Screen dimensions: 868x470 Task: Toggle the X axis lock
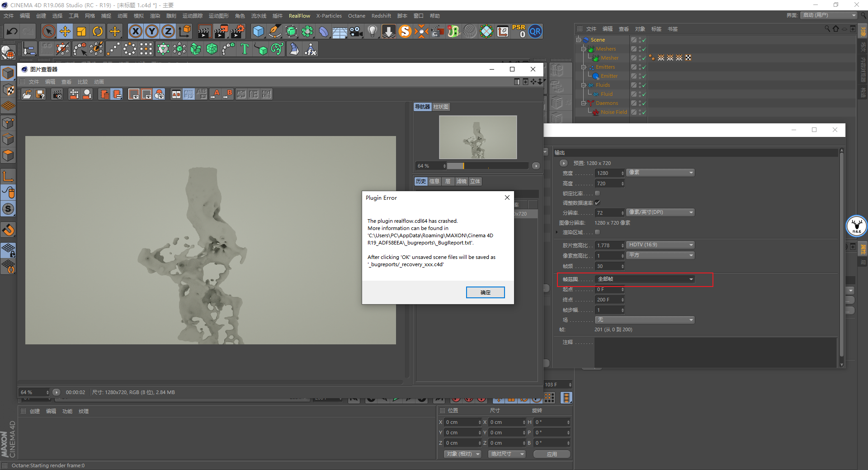135,31
